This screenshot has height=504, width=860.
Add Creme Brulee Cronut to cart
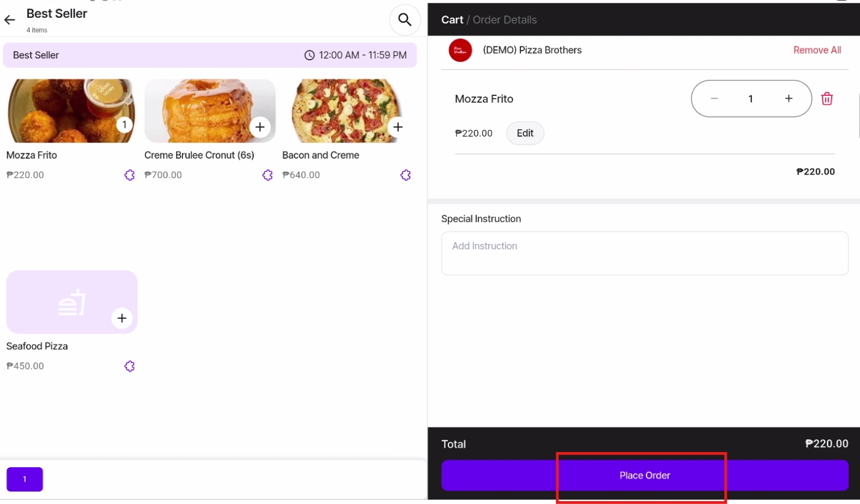point(260,127)
